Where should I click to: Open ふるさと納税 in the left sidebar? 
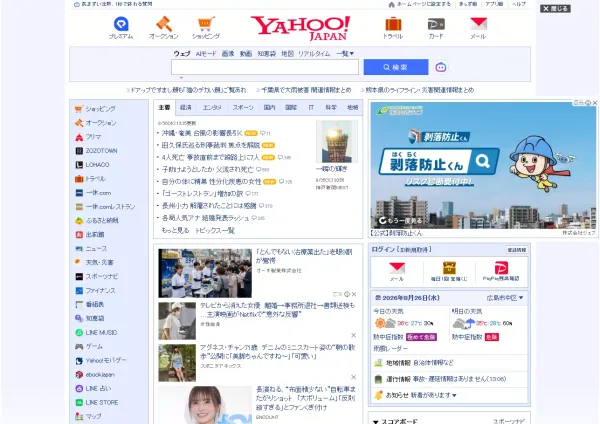point(97,220)
